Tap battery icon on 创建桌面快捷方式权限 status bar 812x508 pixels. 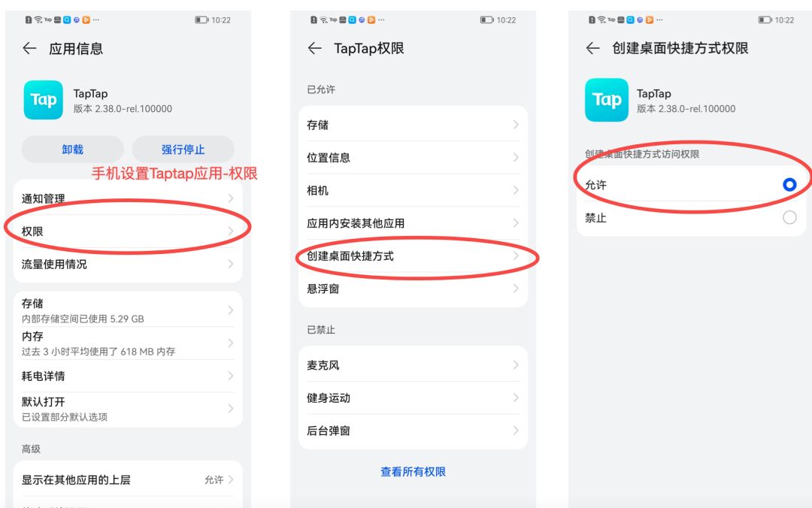click(765, 20)
